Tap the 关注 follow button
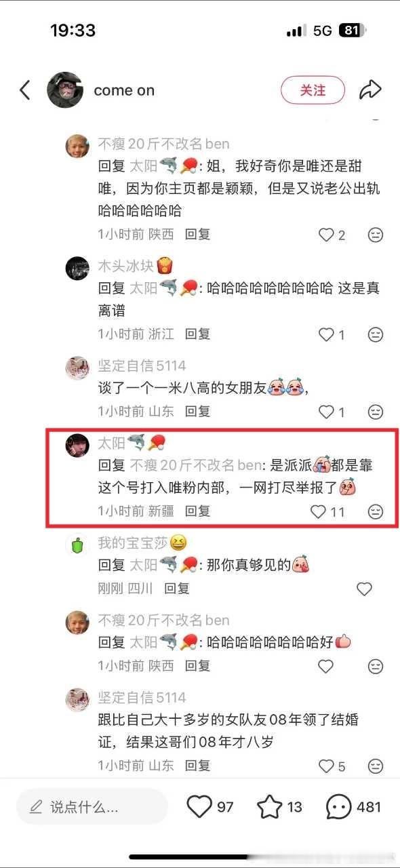The image size is (400, 868). pyautogui.click(x=313, y=90)
